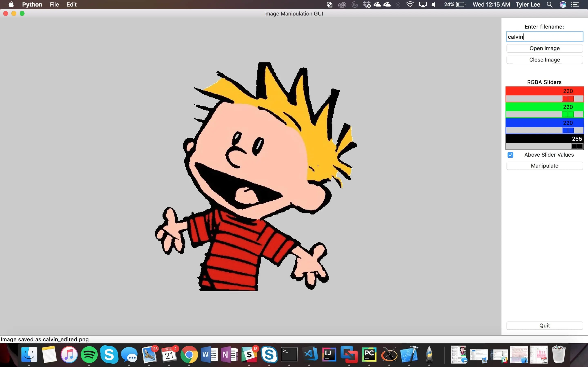Uncheck the Above Slider Values checkbox
This screenshot has width=588, height=367.
511,155
